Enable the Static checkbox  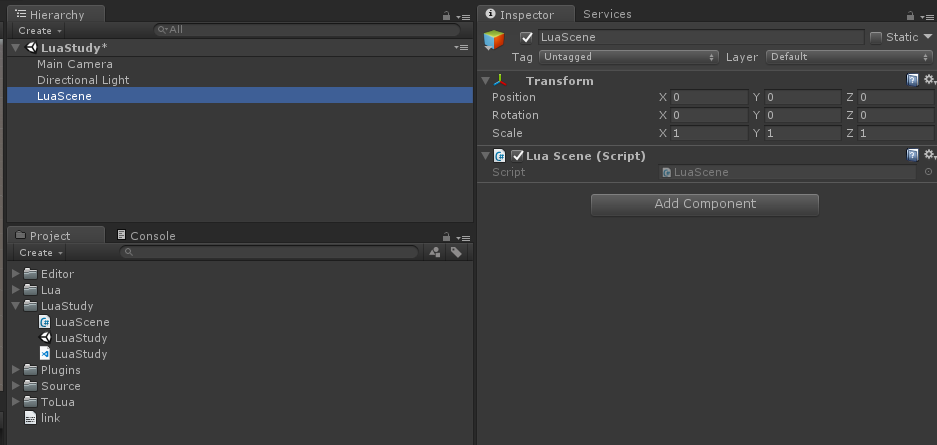(876, 37)
